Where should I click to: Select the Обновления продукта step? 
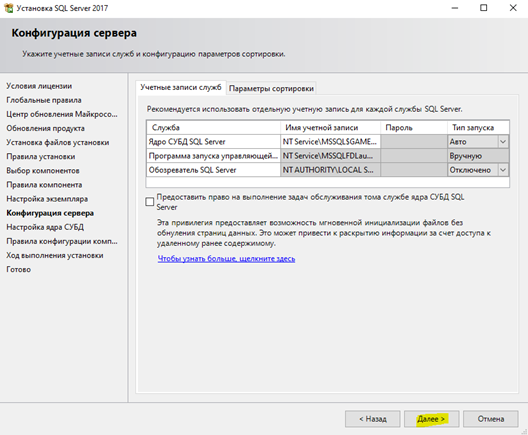45,129
